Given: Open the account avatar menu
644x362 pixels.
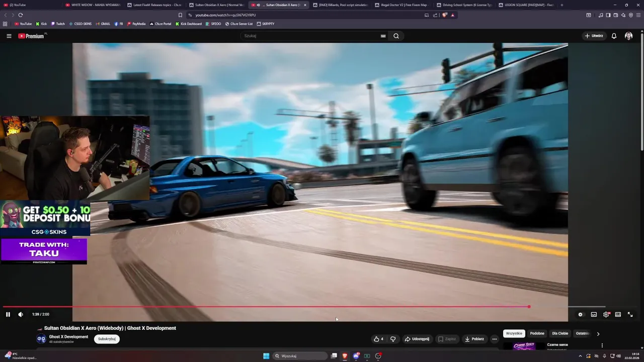Looking at the screenshot, I should coord(628,36).
